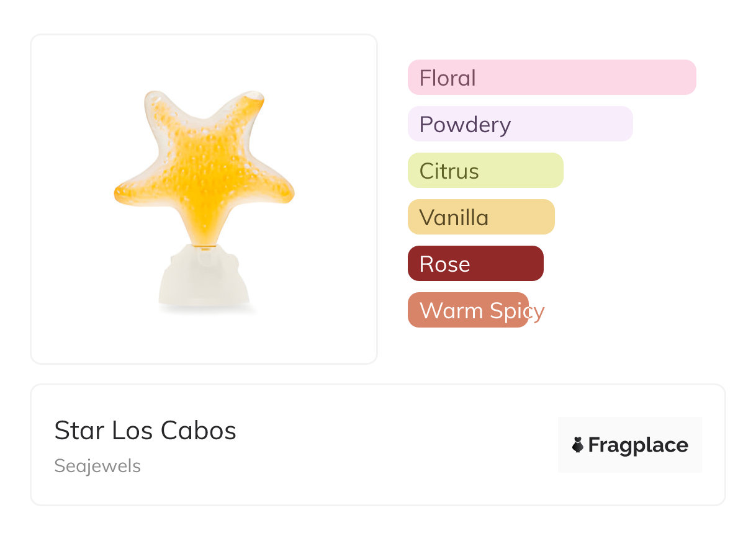The width and height of the screenshot is (756, 536).
Task: Click the word "Vanilla" label text
Action: (x=454, y=218)
